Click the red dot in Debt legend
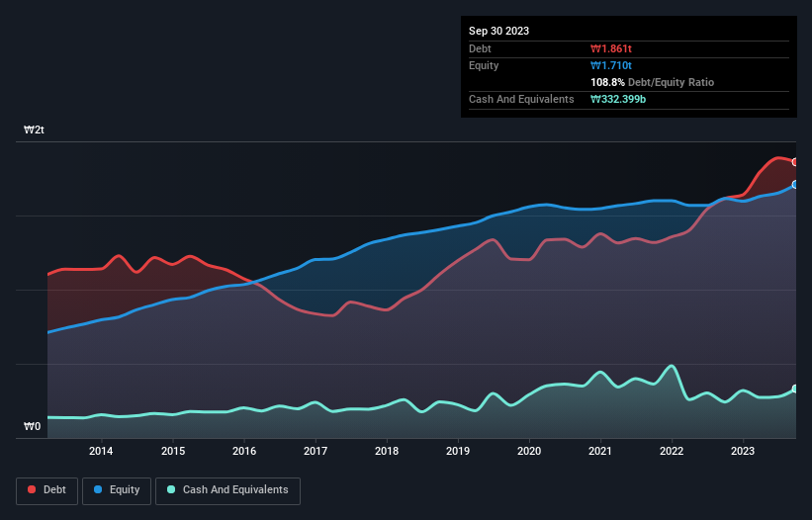Viewport: 812px width, 520px height. point(32,489)
